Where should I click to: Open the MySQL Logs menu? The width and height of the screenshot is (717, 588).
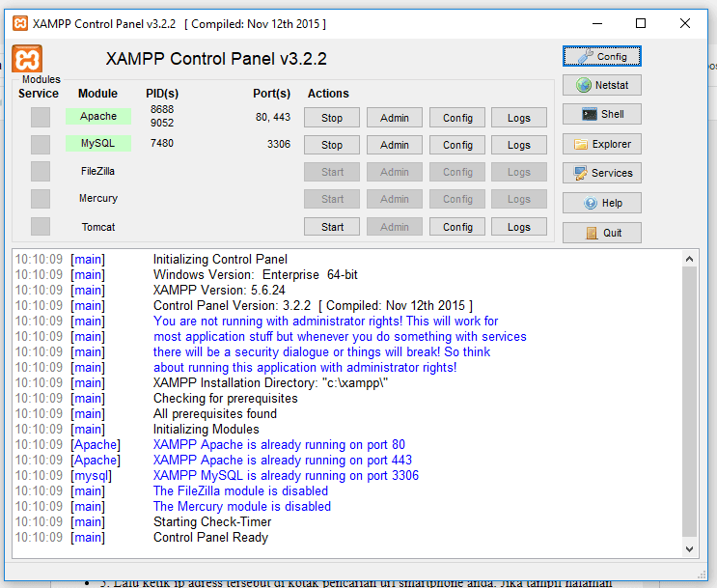(519, 145)
